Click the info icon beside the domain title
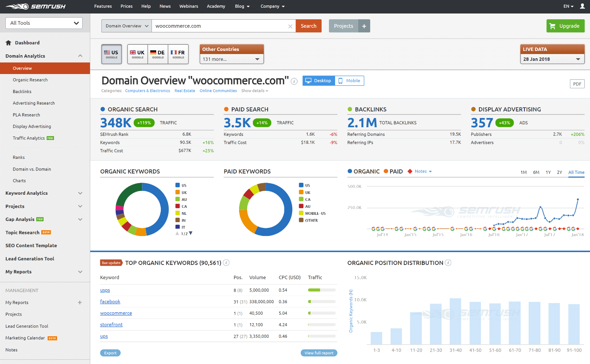The image size is (590, 364). click(x=294, y=81)
